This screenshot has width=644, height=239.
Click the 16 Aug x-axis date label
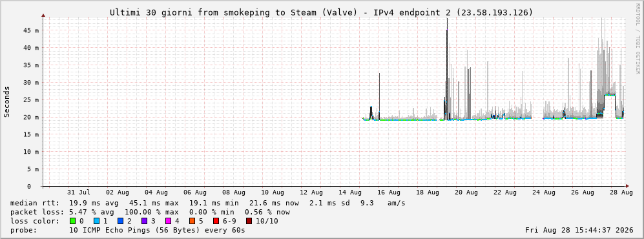(389, 192)
